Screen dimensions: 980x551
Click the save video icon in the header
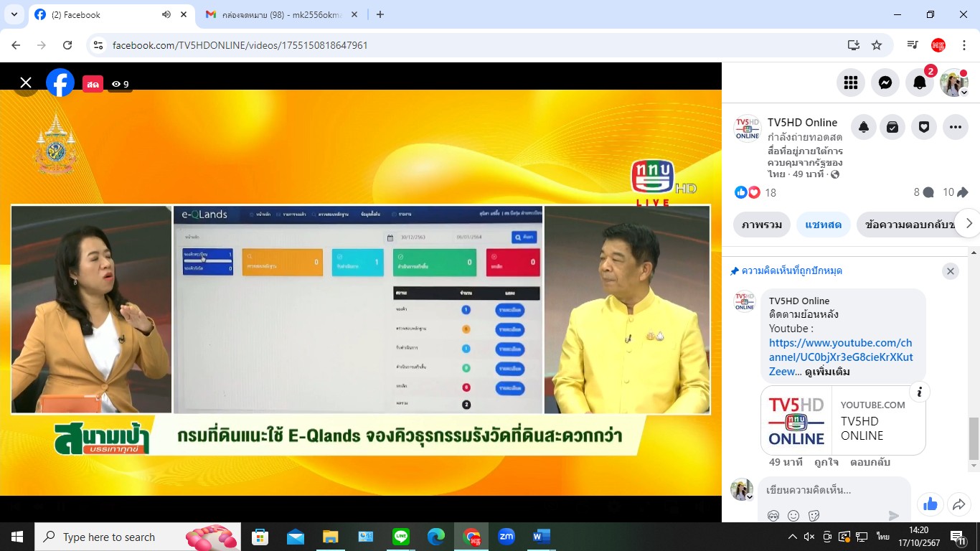point(892,128)
